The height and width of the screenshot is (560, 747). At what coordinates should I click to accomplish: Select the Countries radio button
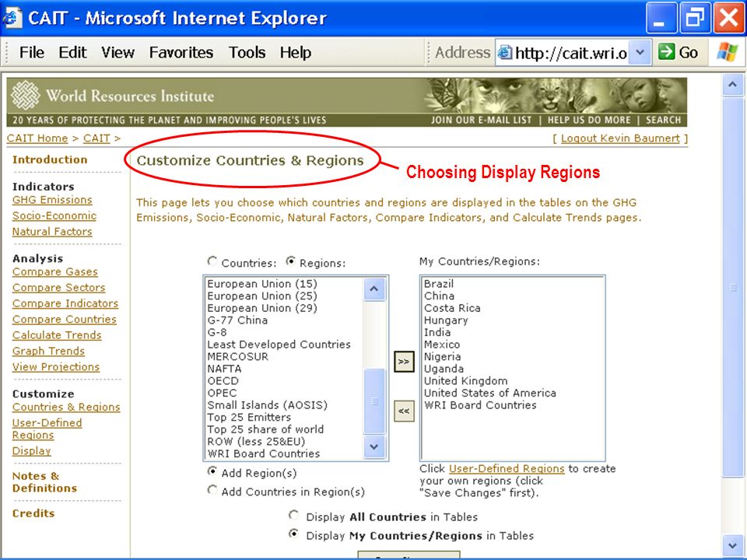[212, 261]
